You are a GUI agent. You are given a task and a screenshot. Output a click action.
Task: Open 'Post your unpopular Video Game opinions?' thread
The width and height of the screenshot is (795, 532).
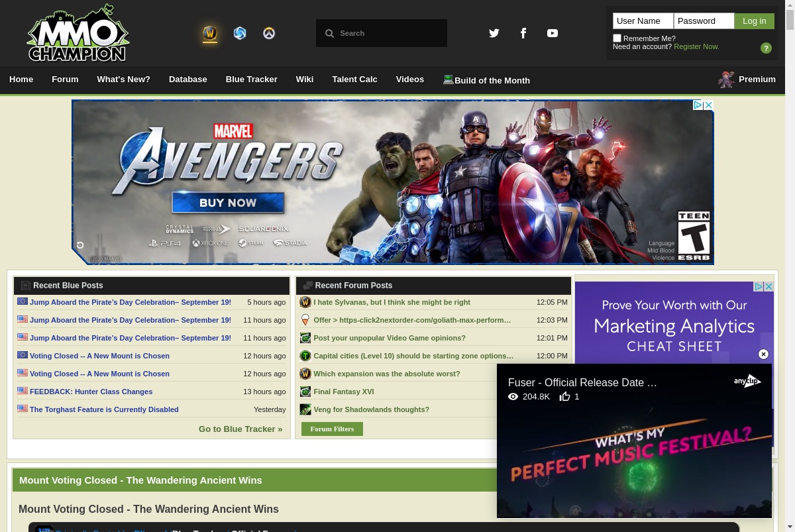pos(390,338)
